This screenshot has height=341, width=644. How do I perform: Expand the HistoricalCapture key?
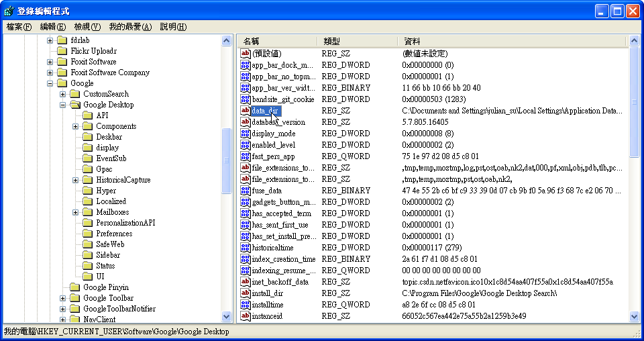75,180
